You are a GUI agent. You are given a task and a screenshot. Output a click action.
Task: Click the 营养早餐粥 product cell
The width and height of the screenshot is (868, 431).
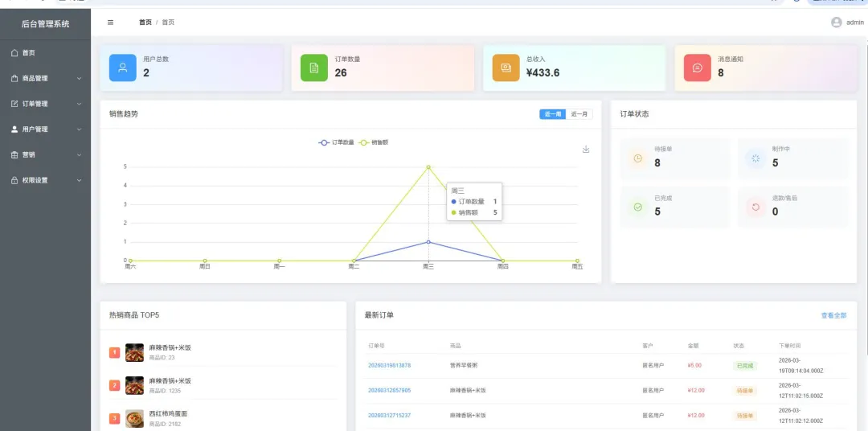[x=464, y=366]
